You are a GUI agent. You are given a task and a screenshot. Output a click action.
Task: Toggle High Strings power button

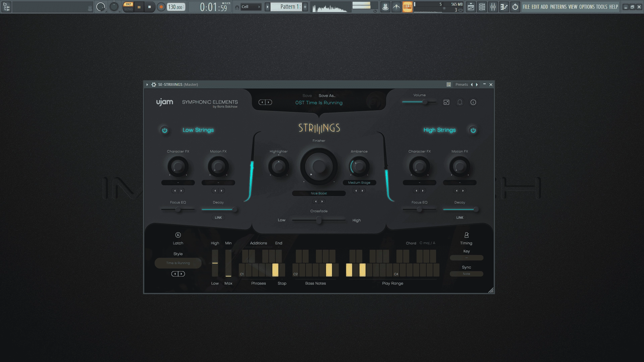coord(473,130)
